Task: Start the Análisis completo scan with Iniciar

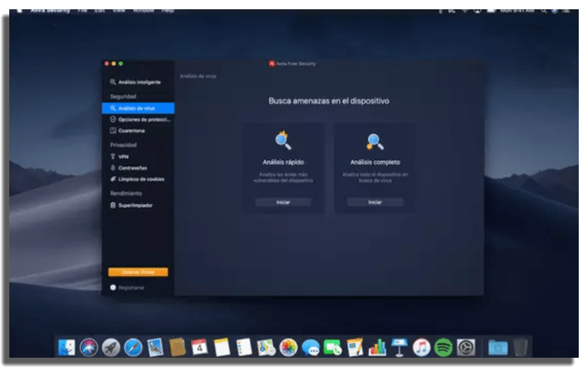Action: click(375, 202)
